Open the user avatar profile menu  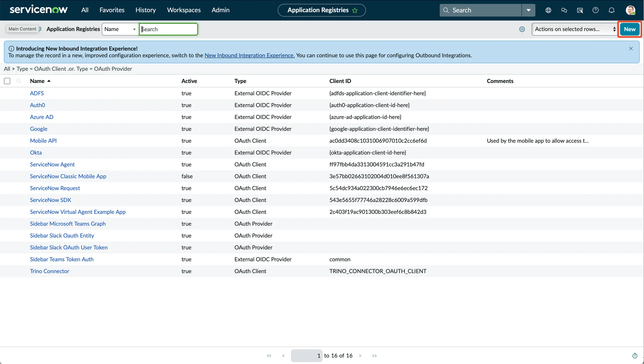pyautogui.click(x=630, y=10)
